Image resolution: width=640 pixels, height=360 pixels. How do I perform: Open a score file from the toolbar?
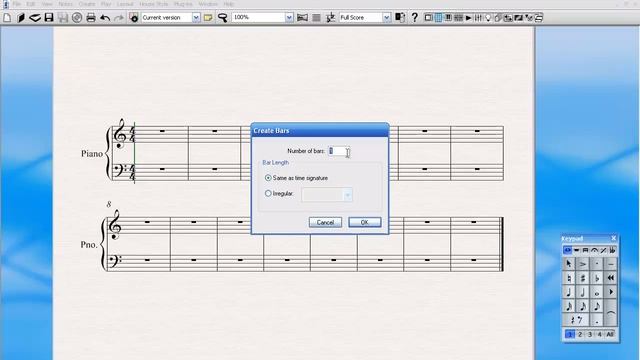coord(21,18)
